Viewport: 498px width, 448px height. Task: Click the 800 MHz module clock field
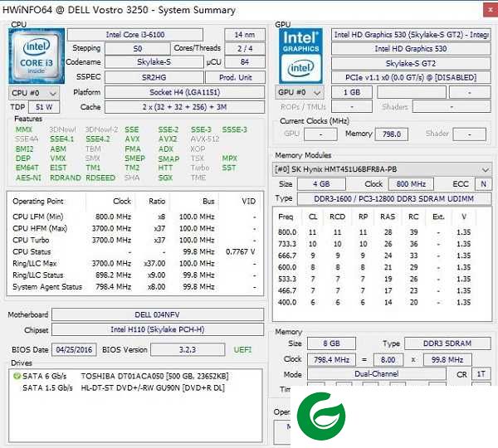pyautogui.click(x=411, y=184)
